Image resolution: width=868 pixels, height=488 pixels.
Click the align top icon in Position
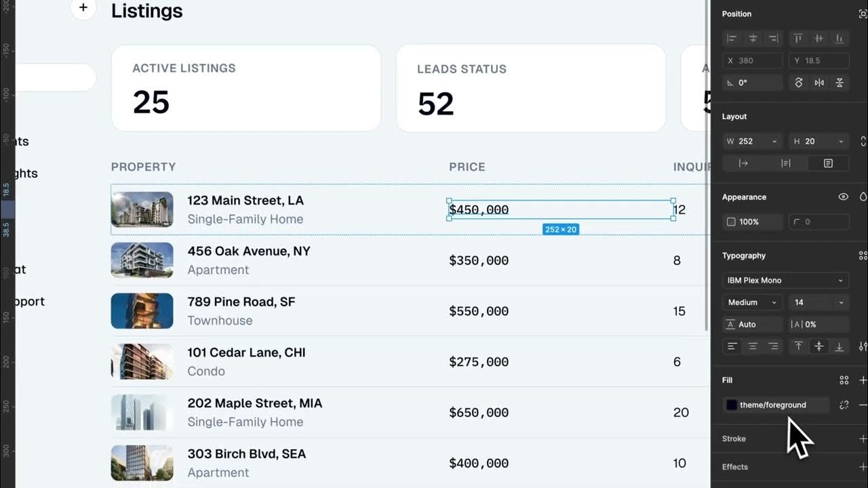pos(798,39)
